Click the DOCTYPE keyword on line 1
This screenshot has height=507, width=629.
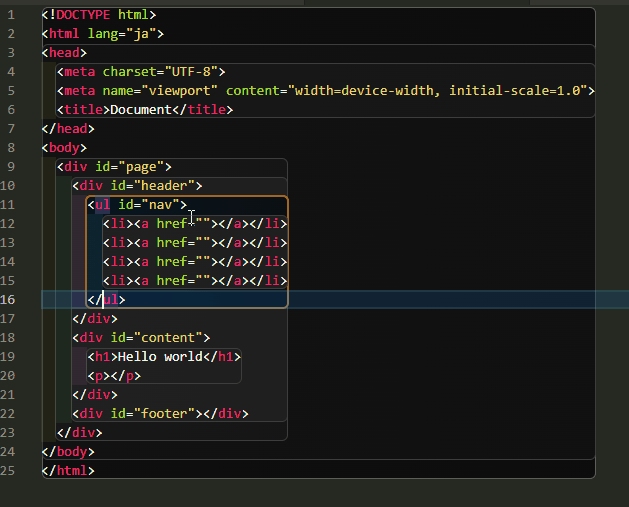(x=85, y=15)
